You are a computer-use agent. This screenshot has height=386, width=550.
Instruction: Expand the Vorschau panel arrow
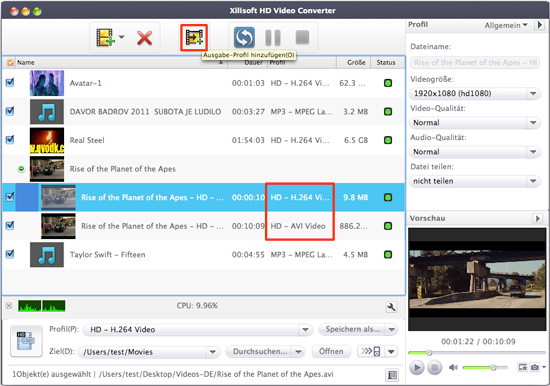(x=537, y=218)
